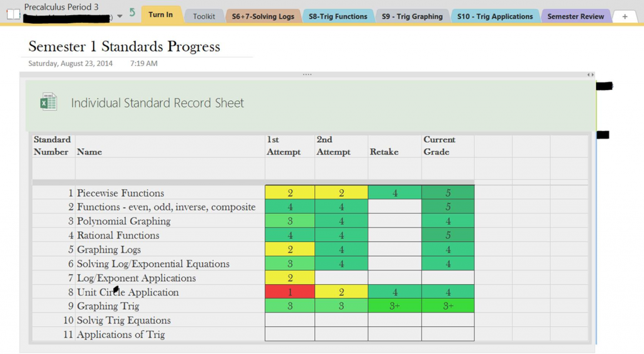Click the note container resize arrows
The width and height of the screenshot is (644, 354).
[590, 75]
